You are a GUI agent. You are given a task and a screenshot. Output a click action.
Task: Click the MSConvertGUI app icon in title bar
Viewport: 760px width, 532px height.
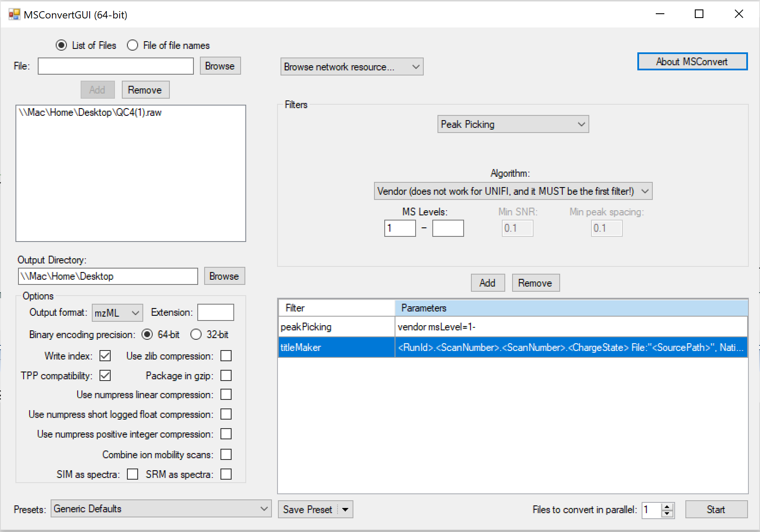point(14,15)
